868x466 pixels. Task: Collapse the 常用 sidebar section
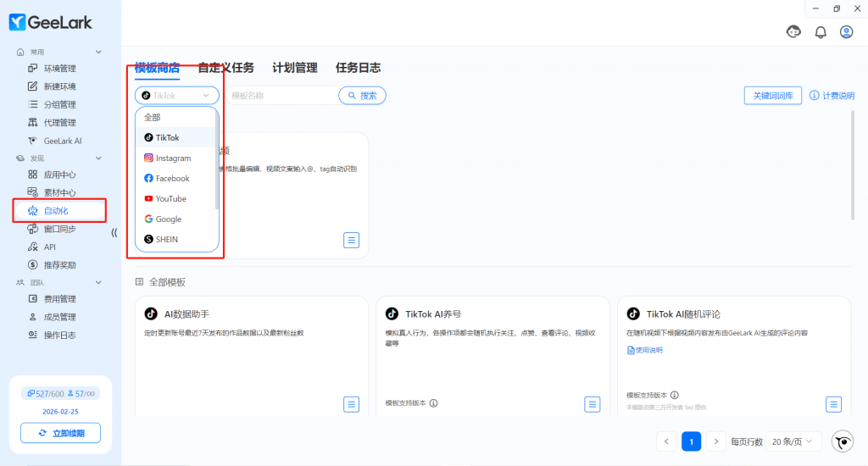[x=98, y=53]
